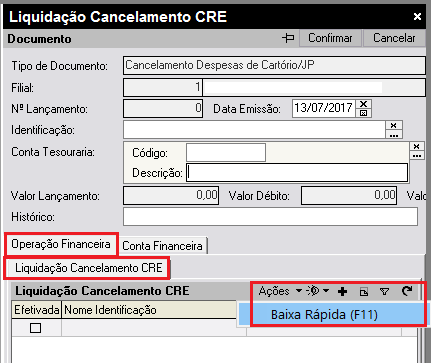Open the Ações dropdown menu
This screenshot has height=363, width=431.
point(280,291)
